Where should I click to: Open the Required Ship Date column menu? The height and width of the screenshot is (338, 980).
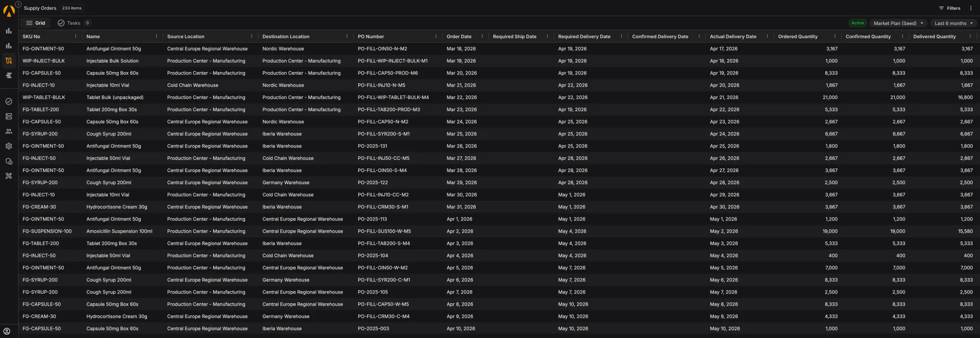click(x=547, y=36)
